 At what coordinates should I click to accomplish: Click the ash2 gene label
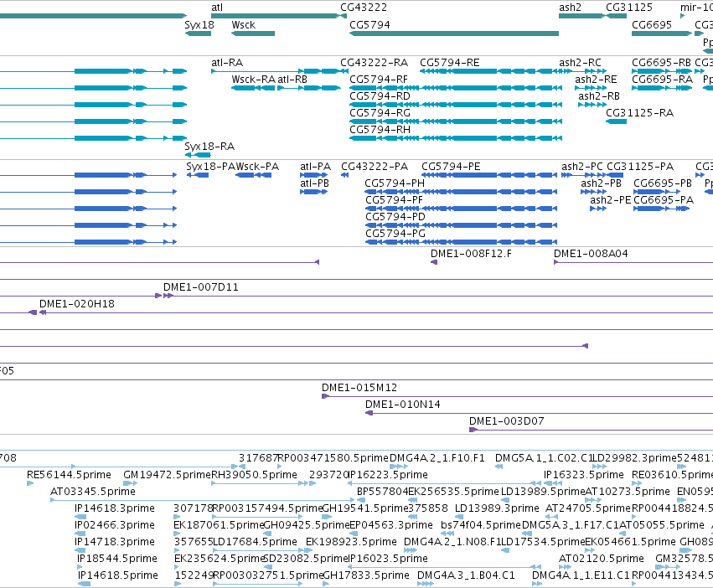(570, 8)
